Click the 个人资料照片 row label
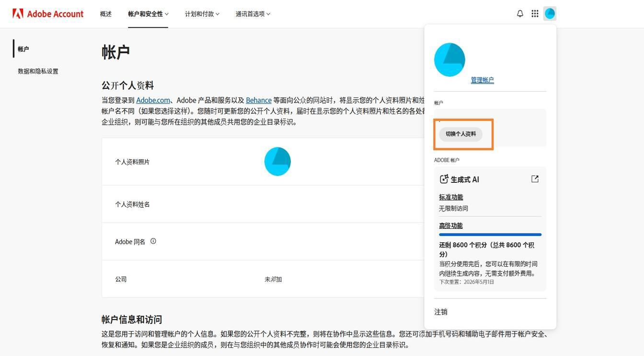Image resolution: width=644 pixels, height=356 pixels. [x=132, y=162]
